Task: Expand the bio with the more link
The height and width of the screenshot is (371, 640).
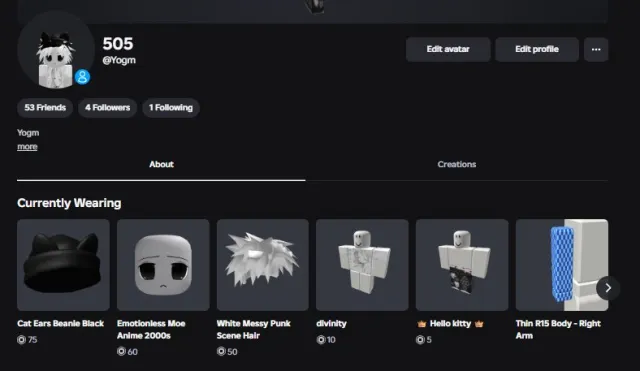Action: coord(27,147)
